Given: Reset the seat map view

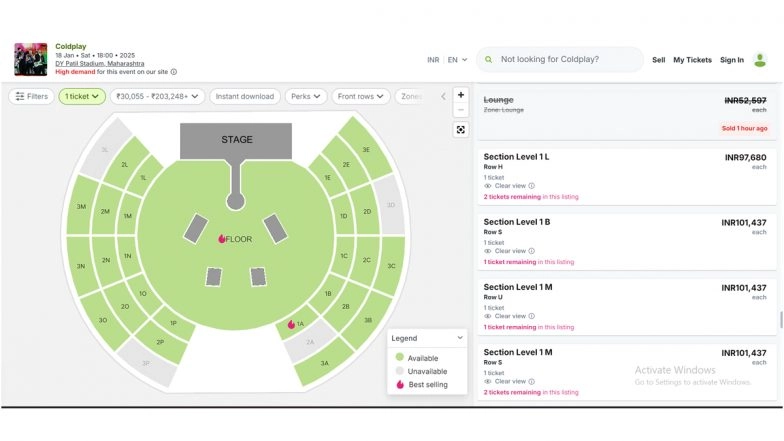Looking at the screenshot, I should (x=461, y=129).
